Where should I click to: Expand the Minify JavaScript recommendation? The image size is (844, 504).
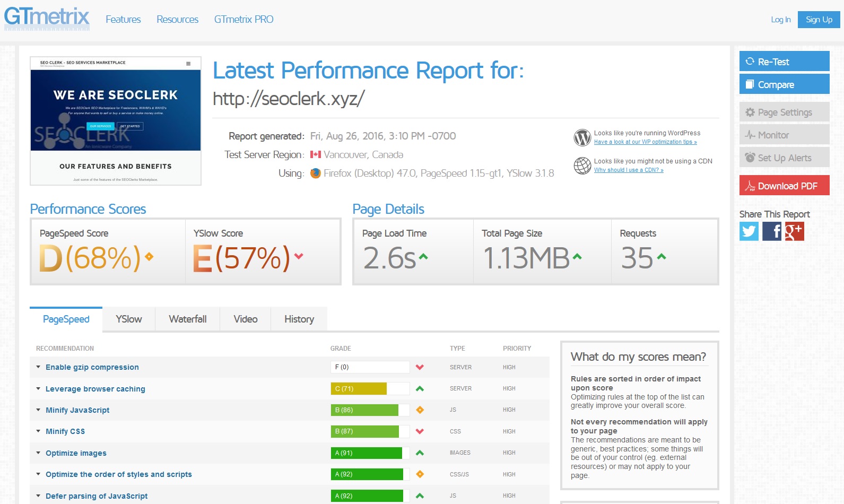click(x=77, y=410)
